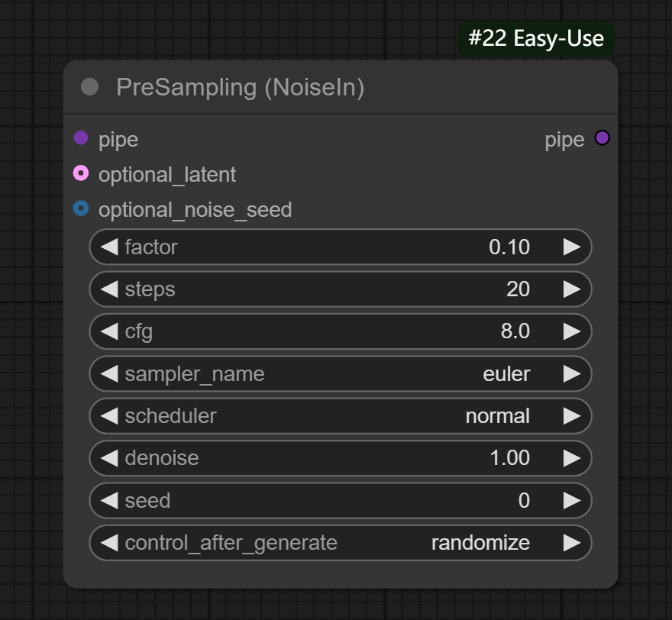672x620 pixels.
Task: Decrease factor with its left arrow
Action: (x=109, y=247)
